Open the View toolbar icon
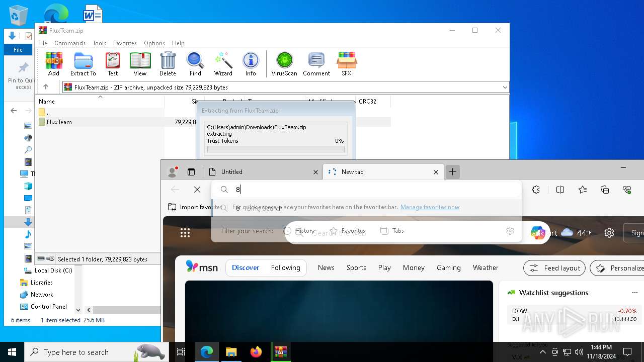Screen dimensions: 644x362 point(140,64)
